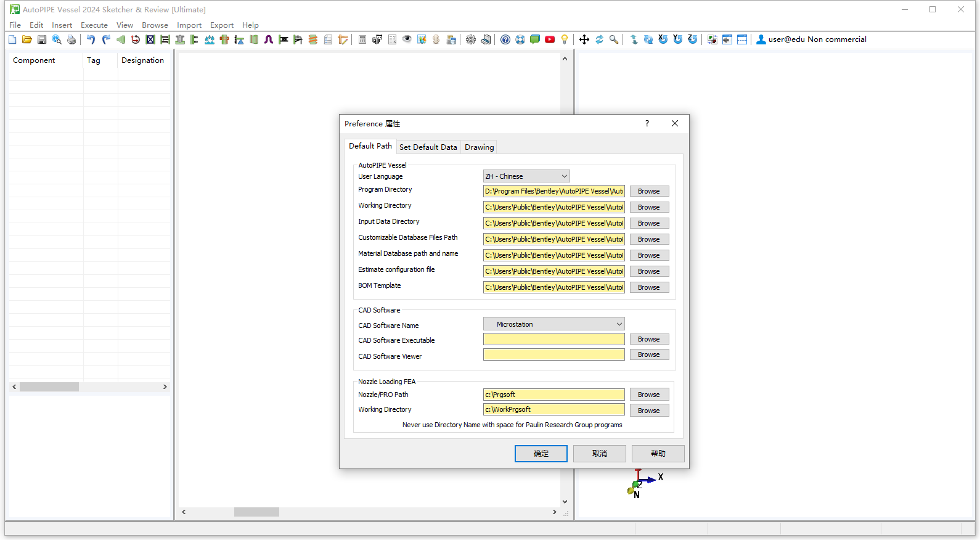The image size is (980, 540).
Task: Select the four-arrow pan/move view icon
Action: (584, 39)
